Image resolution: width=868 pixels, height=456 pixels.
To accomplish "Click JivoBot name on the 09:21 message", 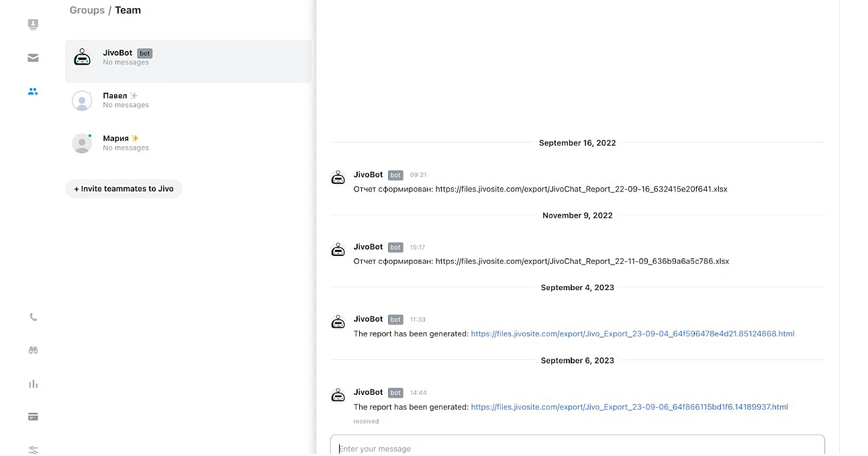I will [x=368, y=175].
